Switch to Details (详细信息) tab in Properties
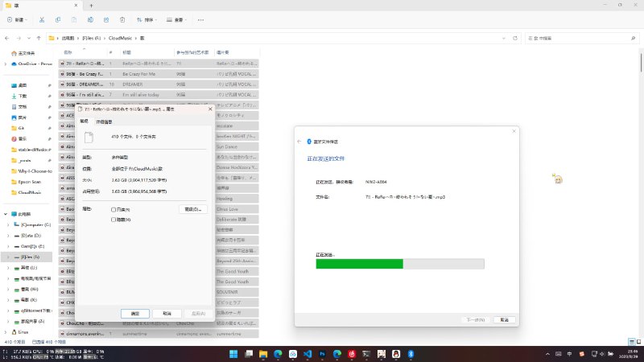The height and width of the screenshot is (362, 644). pyautogui.click(x=104, y=122)
